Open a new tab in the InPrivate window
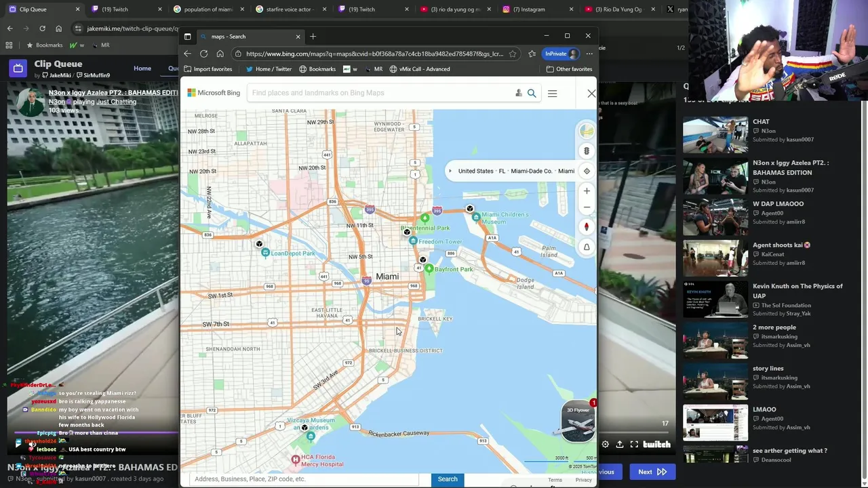This screenshot has height=488, width=868. pos(313,36)
